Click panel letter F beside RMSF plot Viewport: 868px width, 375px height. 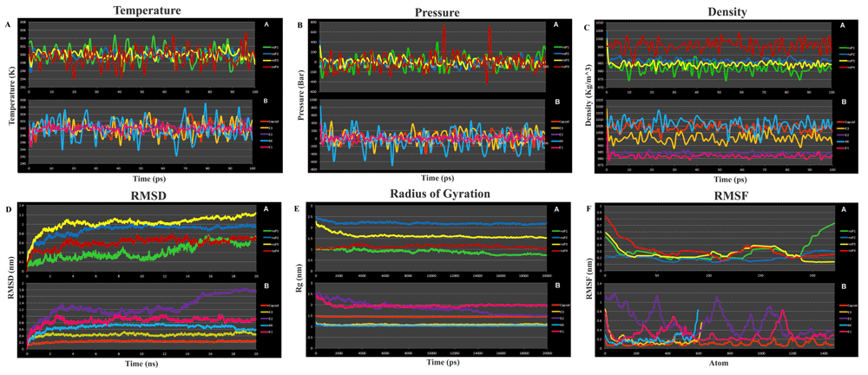coord(592,210)
